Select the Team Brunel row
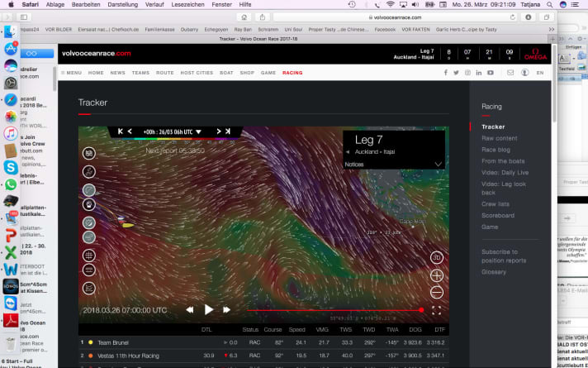This screenshot has width=588, height=368. (263, 342)
